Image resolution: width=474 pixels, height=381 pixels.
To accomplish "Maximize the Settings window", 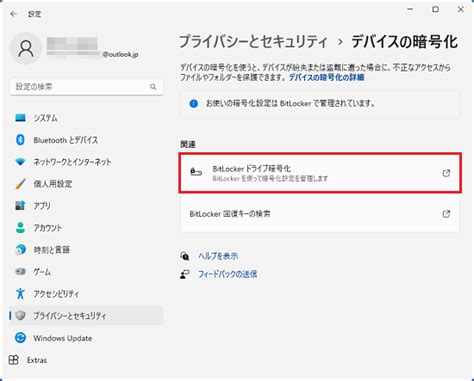I will click(x=435, y=10).
